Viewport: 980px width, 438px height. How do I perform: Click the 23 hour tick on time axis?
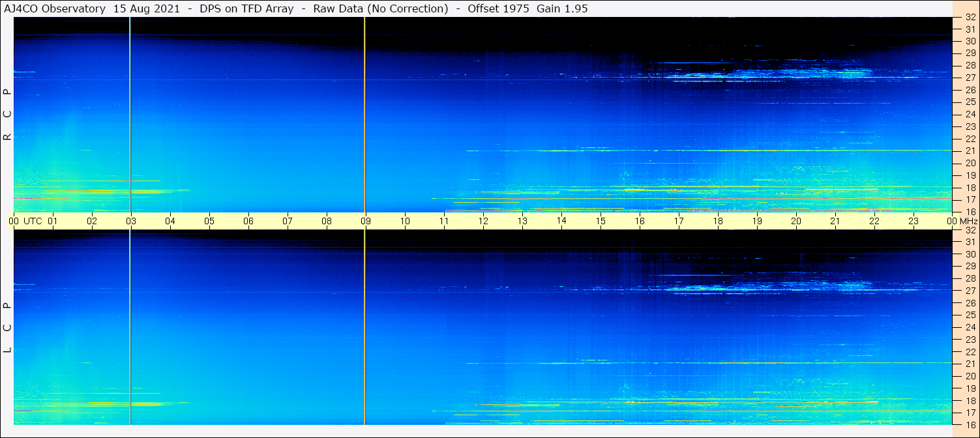(x=913, y=221)
